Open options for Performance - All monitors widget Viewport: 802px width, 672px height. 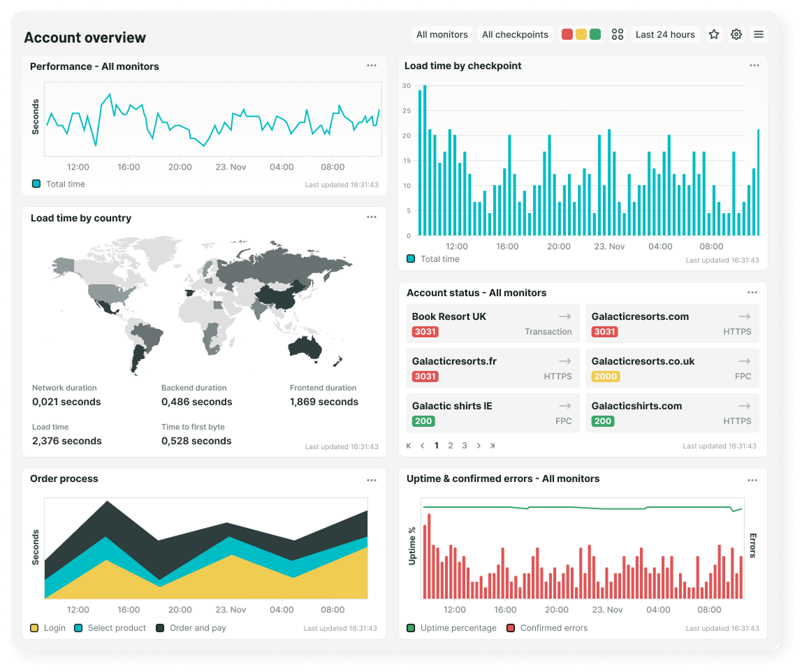372,65
